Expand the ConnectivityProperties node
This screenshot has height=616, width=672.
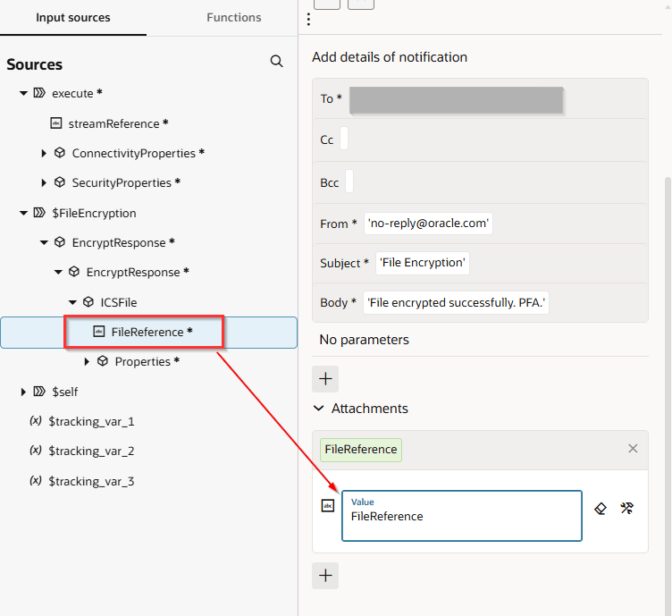[x=44, y=154]
